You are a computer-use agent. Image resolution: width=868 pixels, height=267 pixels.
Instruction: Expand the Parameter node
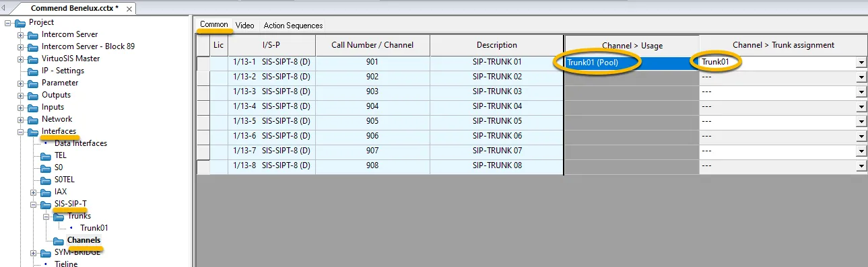20,83
